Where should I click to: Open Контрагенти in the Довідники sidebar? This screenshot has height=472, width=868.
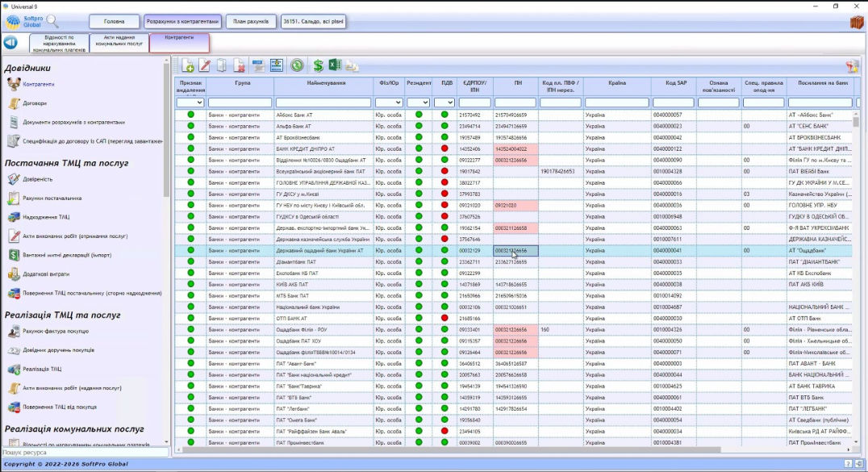click(x=38, y=84)
